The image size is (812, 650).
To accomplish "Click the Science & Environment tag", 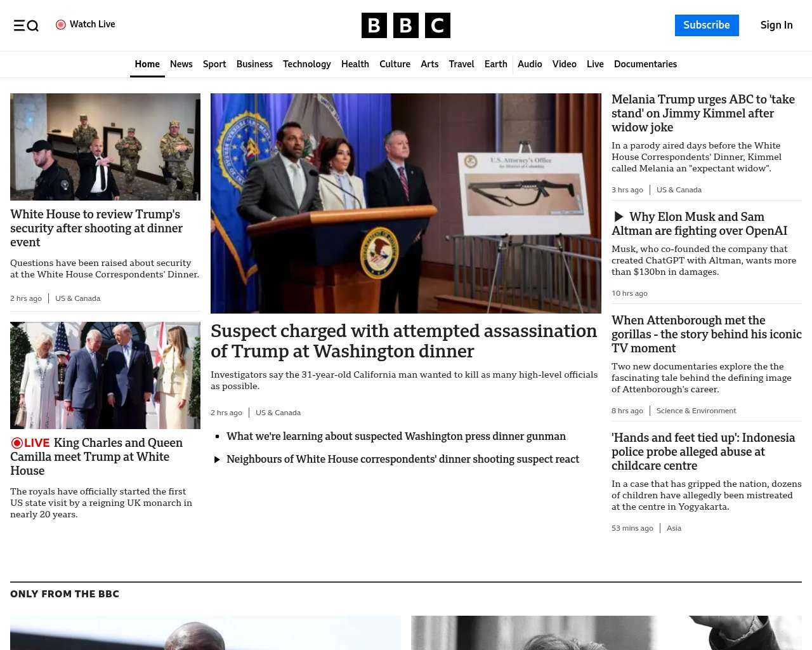I will (696, 411).
